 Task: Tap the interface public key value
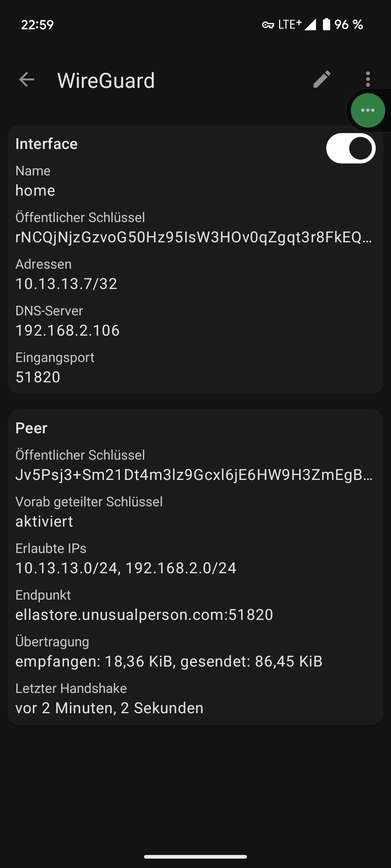(x=194, y=237)
